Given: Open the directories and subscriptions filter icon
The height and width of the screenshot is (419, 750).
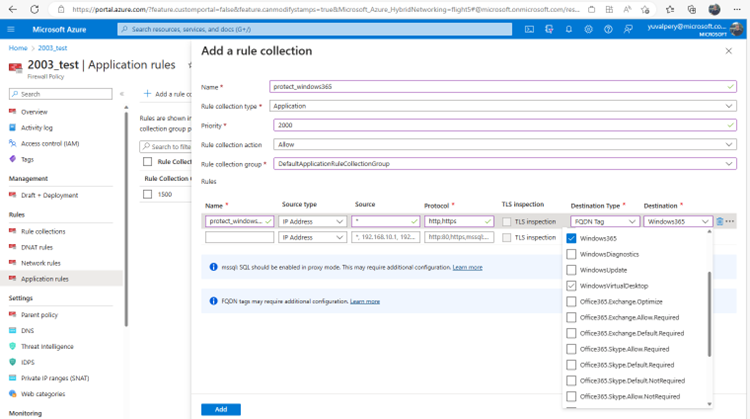Looking at the screenshot, I should 549,29.
